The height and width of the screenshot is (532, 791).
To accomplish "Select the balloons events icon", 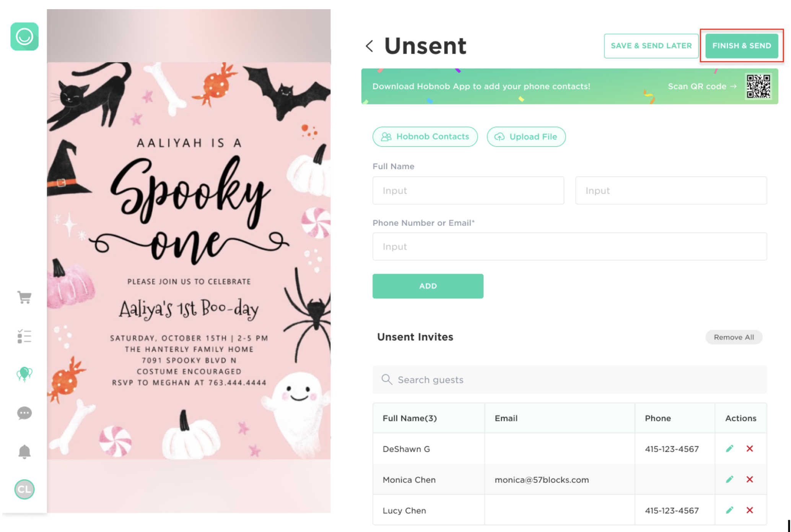I will 24,374.
